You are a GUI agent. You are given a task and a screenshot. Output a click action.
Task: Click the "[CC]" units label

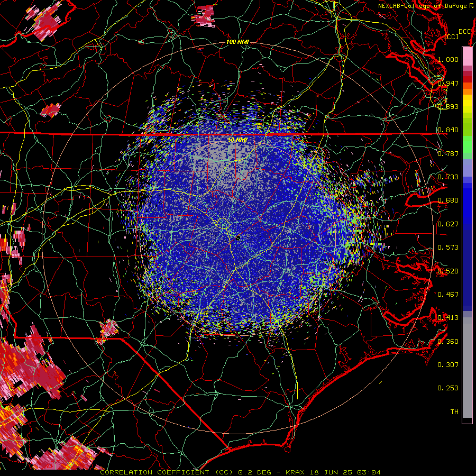(x=452, y=36)
